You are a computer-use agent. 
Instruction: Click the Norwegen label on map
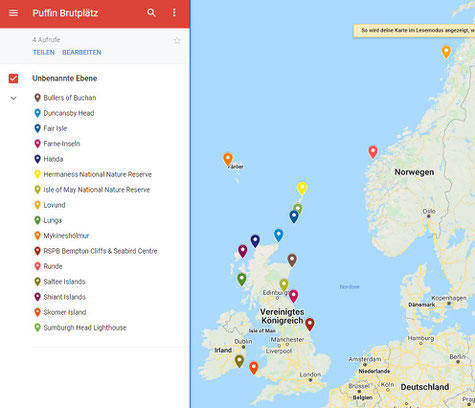[x=414, y=172]
